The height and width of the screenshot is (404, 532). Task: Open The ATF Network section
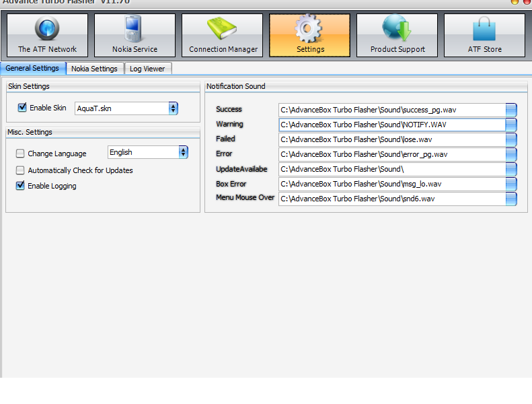pyautogui.click(x=47, y=35)
